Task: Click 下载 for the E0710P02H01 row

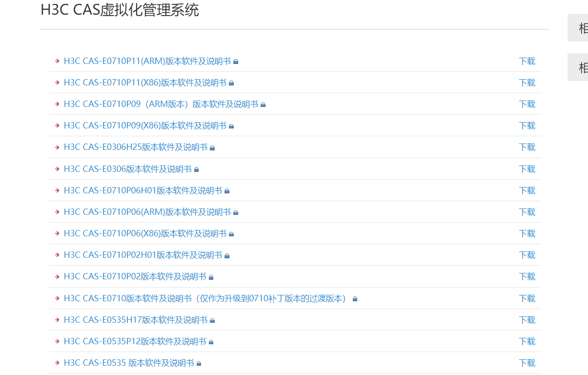Action: tap(527, 255)
